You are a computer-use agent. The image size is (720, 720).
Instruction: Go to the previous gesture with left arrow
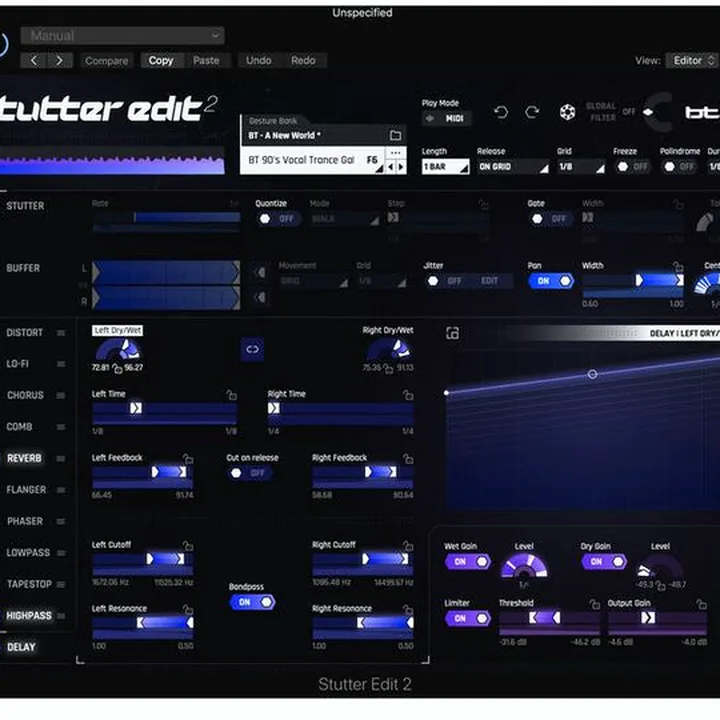point(391,167)
